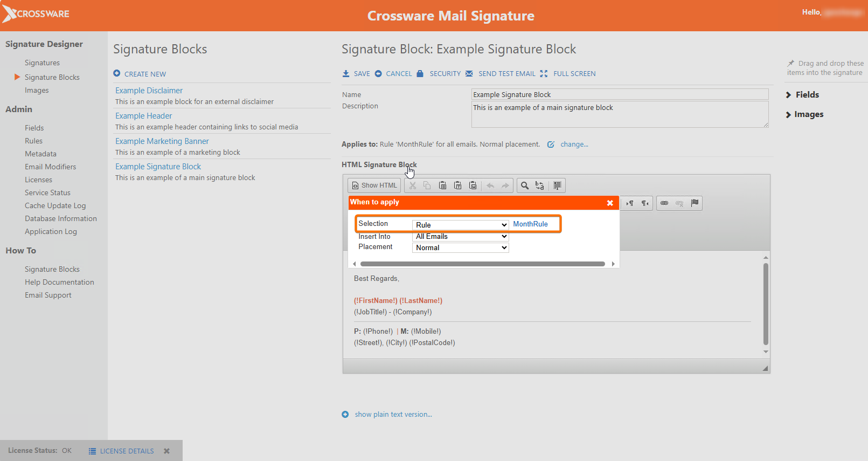Open Rules in the Admin menu
868x461 pixels.
click(33, 141)
